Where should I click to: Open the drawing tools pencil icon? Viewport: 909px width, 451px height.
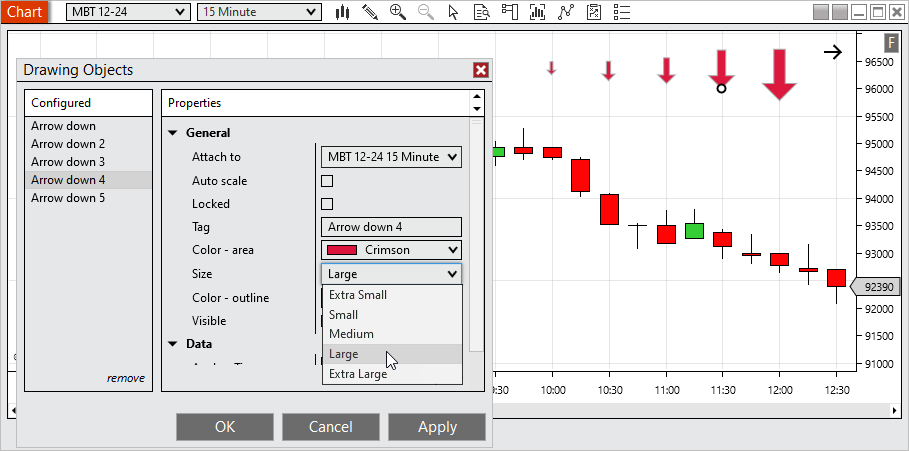[x=370, y=12]
